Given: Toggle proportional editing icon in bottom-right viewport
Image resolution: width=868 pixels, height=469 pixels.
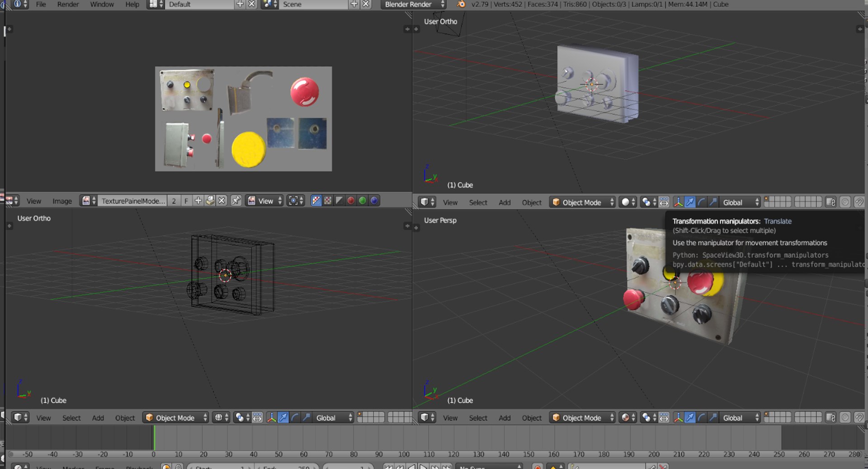Looking at the screenshot, I should coord(845,418).
